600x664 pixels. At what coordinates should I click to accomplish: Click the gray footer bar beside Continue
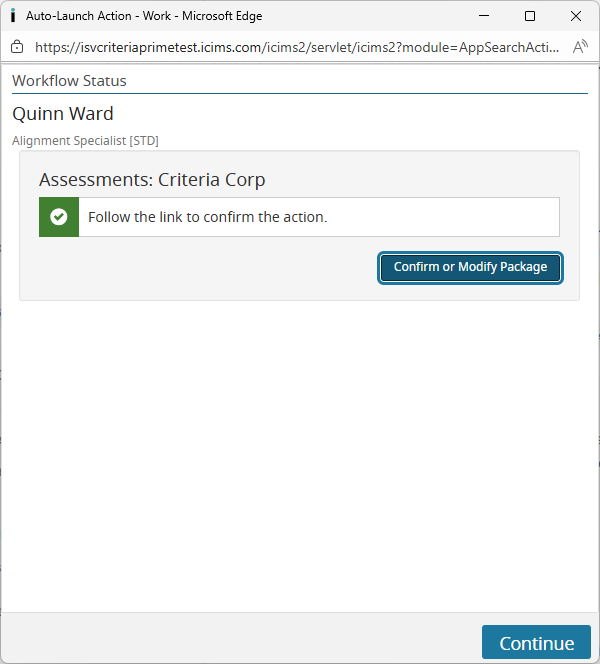click(240, 639)
